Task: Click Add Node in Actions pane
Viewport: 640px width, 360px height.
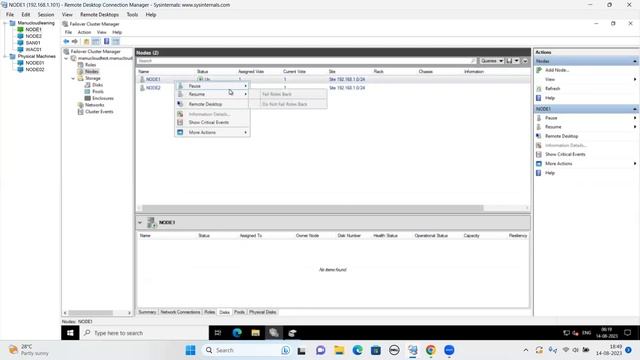Action: pyautogui.click(x=557, y=70)
